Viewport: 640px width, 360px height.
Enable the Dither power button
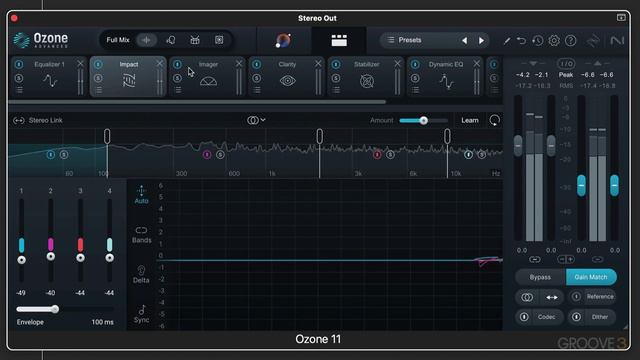[x=576, y=317]
